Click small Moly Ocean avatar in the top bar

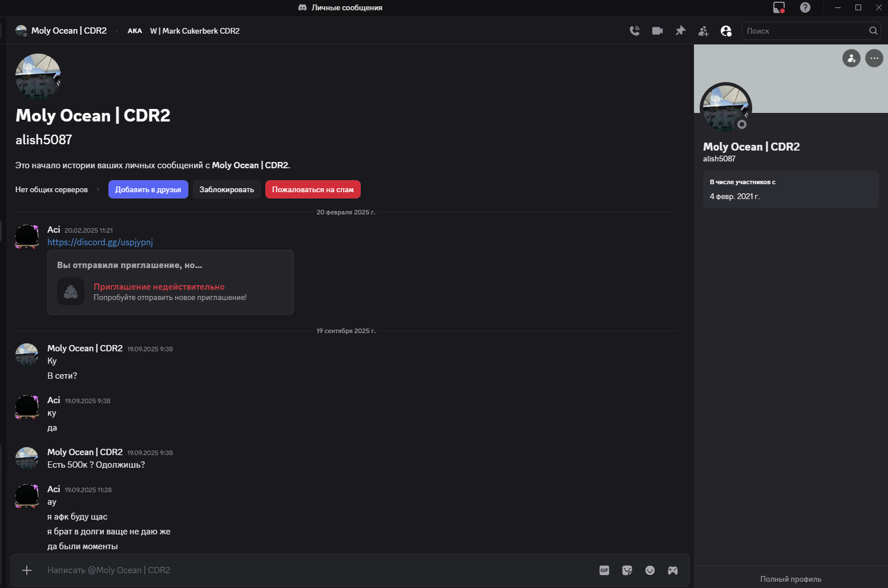pos(21,31)
